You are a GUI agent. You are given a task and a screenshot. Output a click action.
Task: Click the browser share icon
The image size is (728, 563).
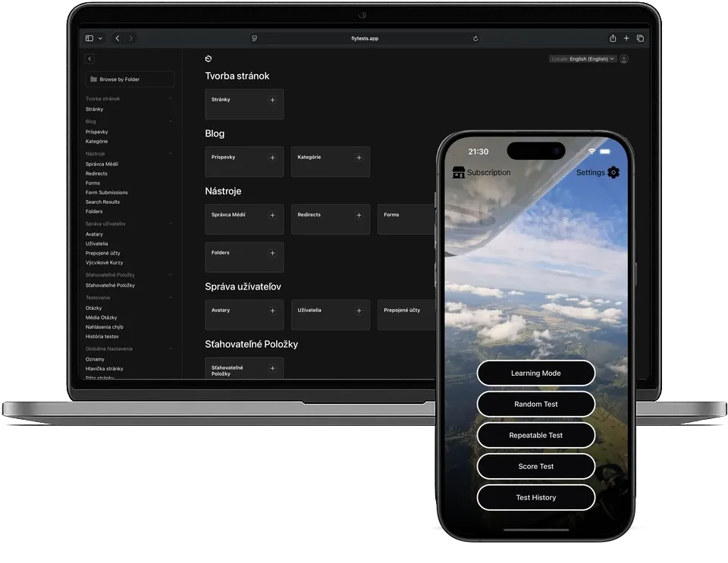point(613,38)
